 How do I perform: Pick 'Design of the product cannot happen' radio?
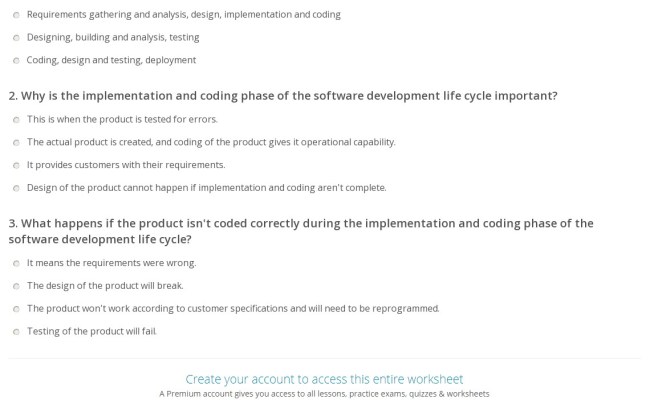click(16, 188)
